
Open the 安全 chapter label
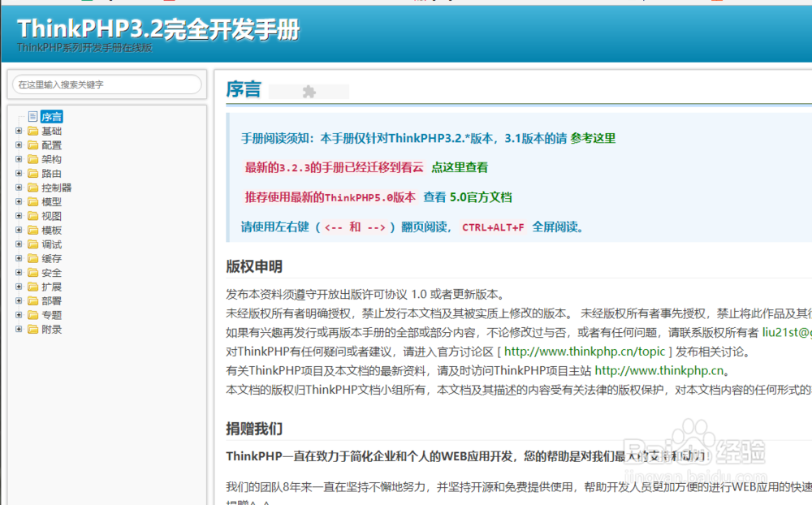[x=51, y=273]
